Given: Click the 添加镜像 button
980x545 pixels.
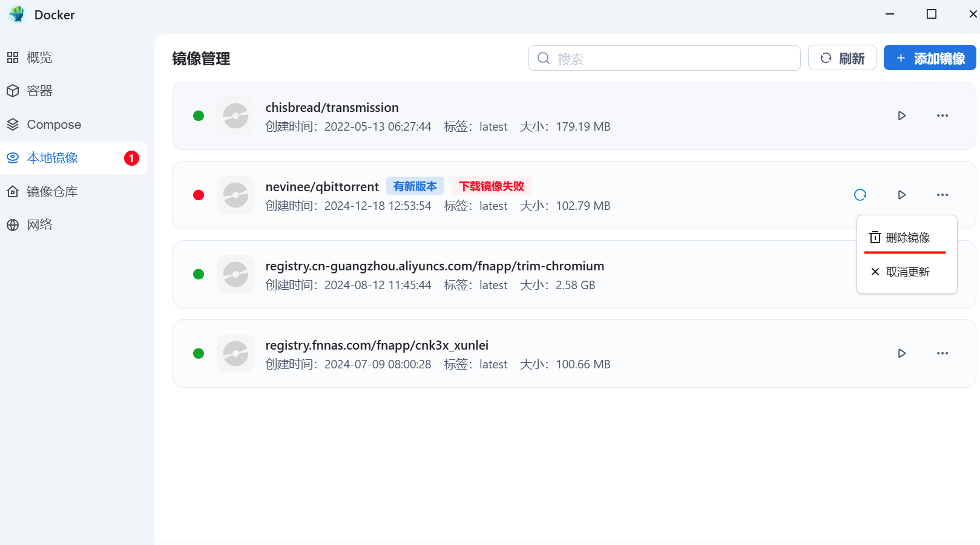Looking at the screenshot, I should click(x=930, y=58).
